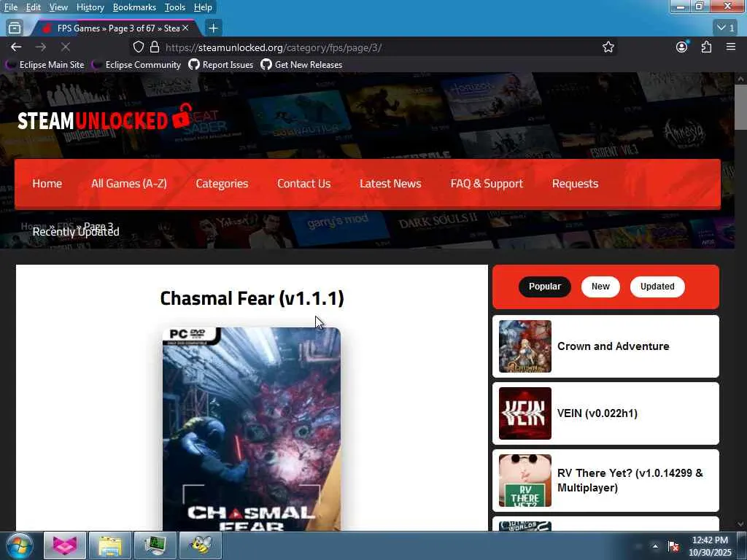Open the Categories nav item

tap(222, 184)
